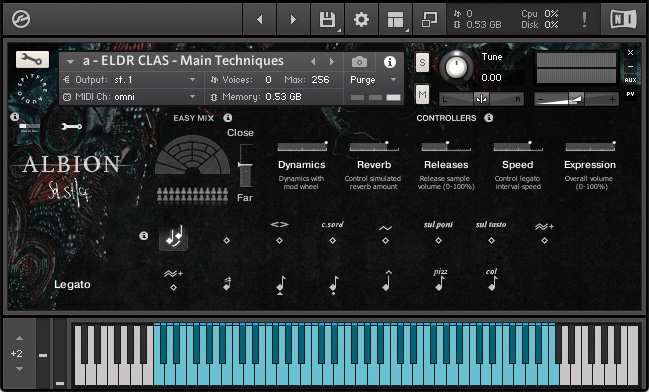The width and height of the screenshot is (649, 392).
Task: Switch to minimized view with overlapping windows icon
Action: (x=429, y=19)
